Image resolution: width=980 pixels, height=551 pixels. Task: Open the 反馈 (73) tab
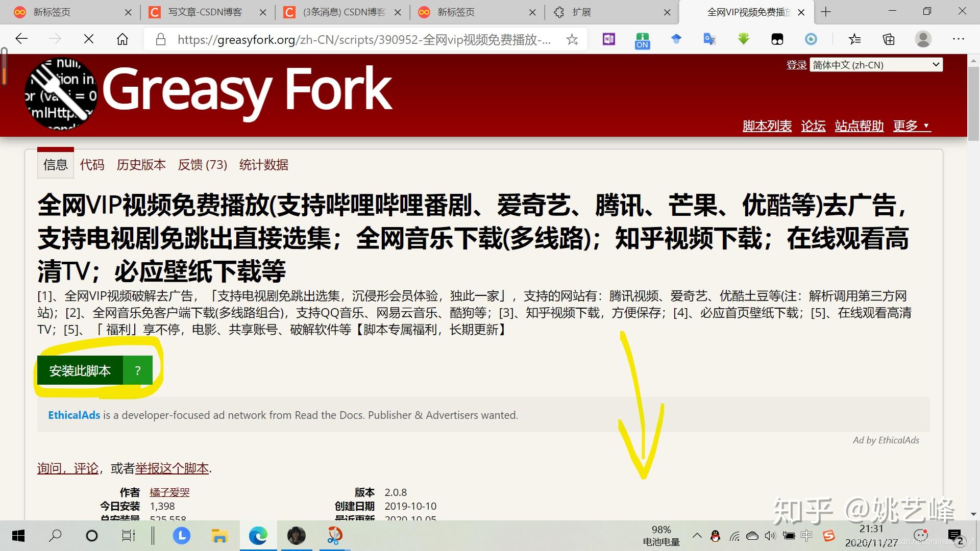202,165
